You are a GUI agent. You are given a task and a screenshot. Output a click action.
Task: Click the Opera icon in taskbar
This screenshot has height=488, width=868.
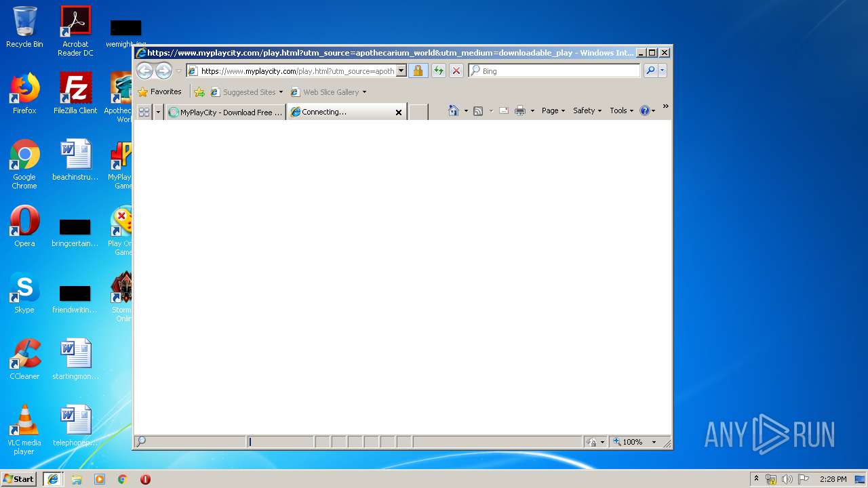pyautogui.click(x=145, y=479)
